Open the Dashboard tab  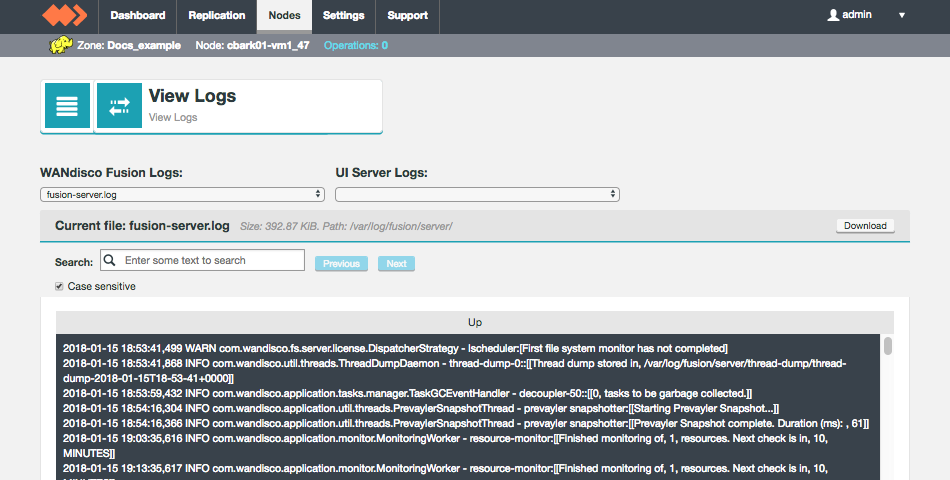coord(138,16)
